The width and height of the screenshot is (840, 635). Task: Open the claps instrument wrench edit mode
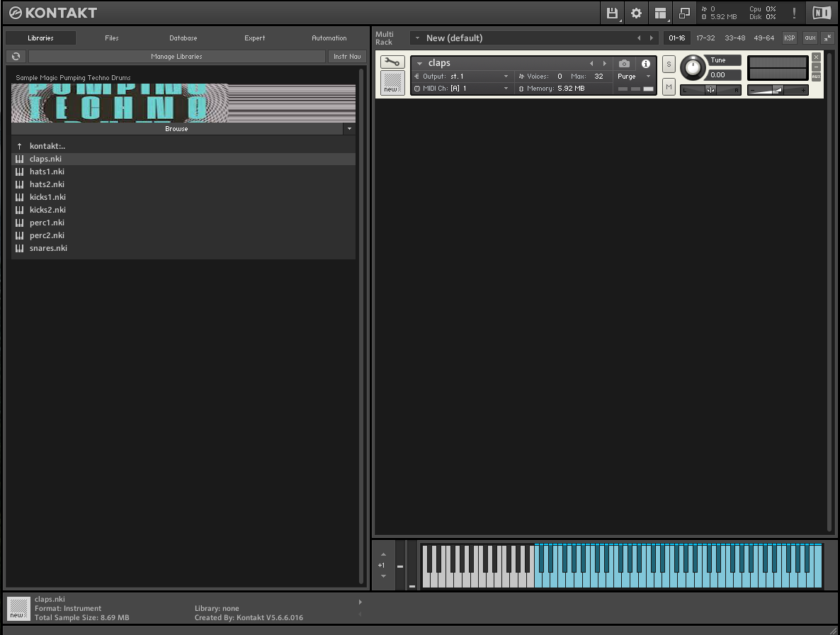coord(392,62)
